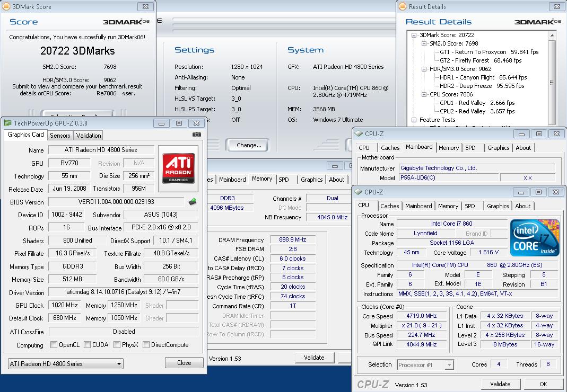Click the Core Speed 4719.0 MHz value
This screenshot has width=567, height=392.
point(421,316)
